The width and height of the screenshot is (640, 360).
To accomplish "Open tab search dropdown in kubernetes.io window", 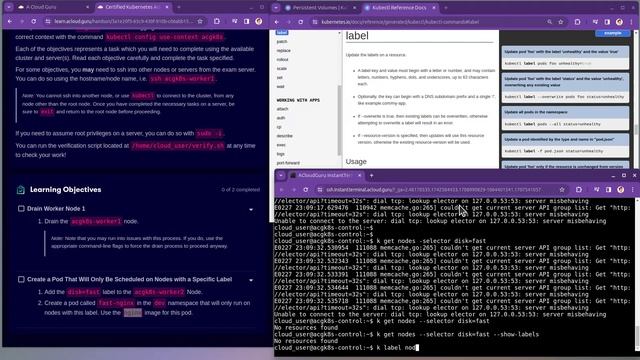I will click(276, 7).
